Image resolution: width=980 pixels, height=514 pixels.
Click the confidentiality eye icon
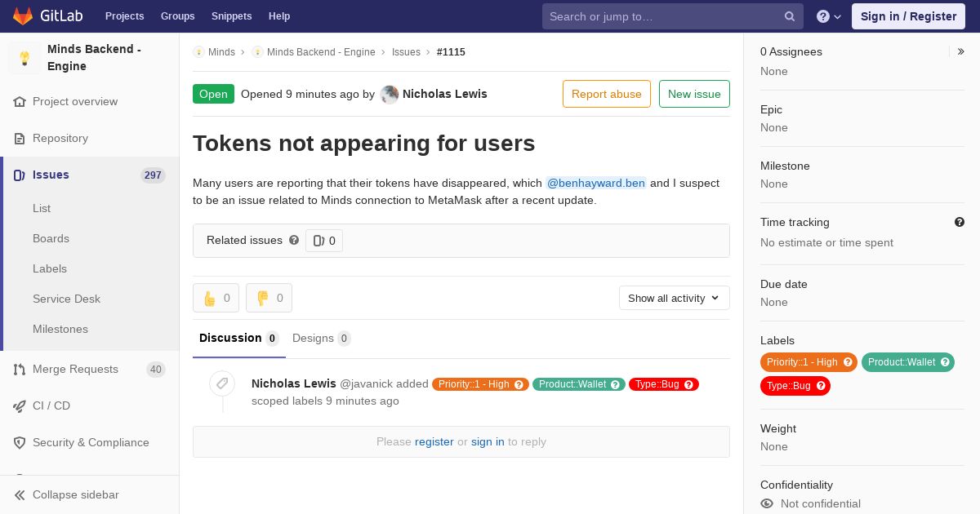(x=767, y=504)
